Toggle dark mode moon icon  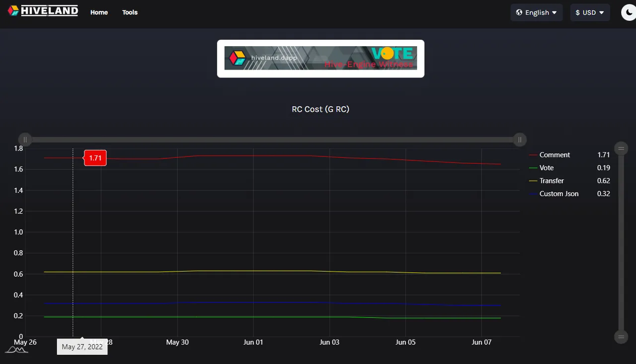(x=629, y=12)
